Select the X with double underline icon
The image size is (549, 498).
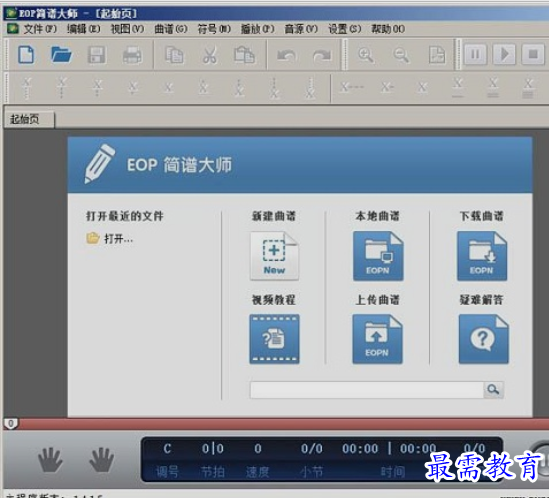click(x=493, y=88)
